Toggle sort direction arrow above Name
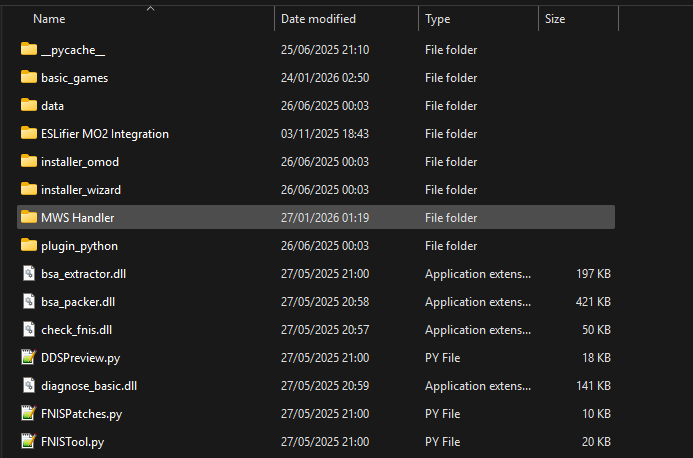 point(150,8)
